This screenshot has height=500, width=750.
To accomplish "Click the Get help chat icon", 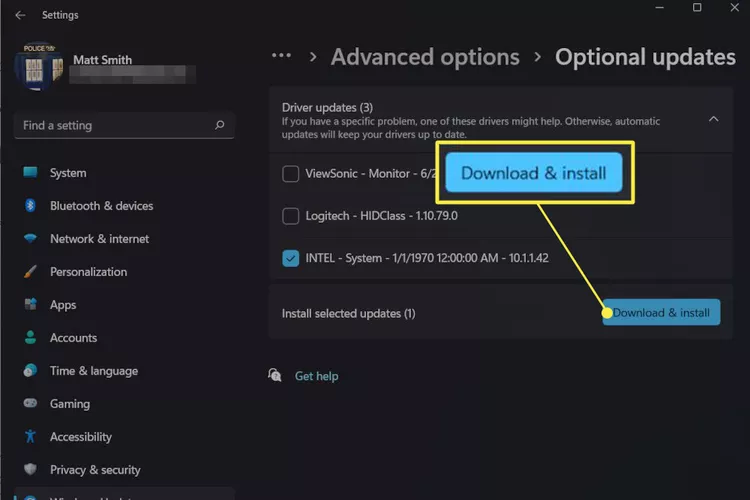I will coord(275,376).
